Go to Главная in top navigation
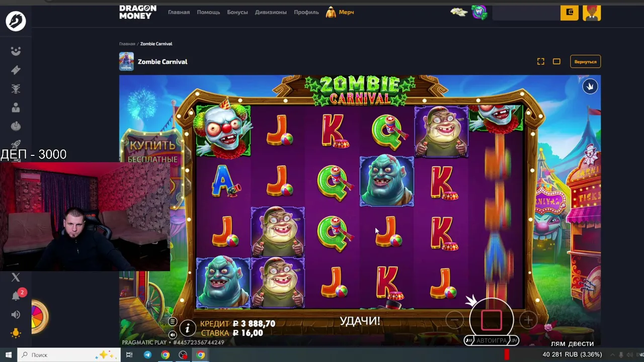Screen dimensions: 644x362 tap(179, 12)
